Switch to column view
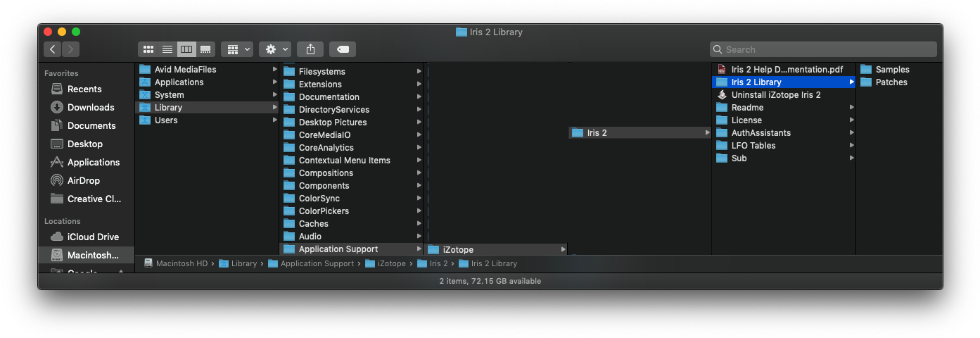980x338 pixels. coord(186,49)
